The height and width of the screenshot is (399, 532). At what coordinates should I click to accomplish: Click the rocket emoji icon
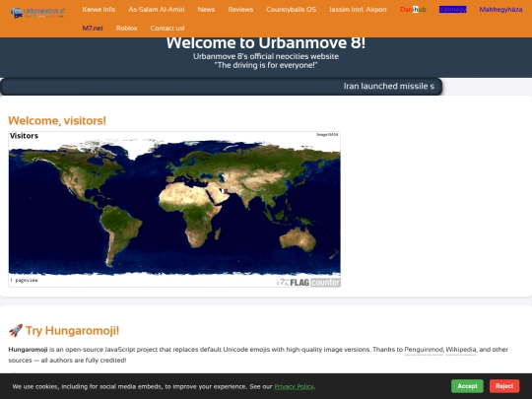(16, 330)
